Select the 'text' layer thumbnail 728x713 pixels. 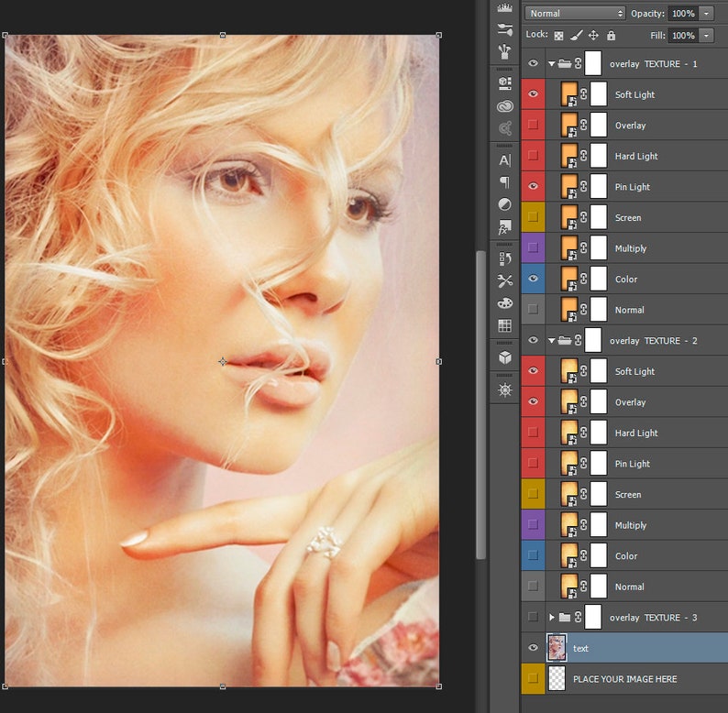pos(557,648)
